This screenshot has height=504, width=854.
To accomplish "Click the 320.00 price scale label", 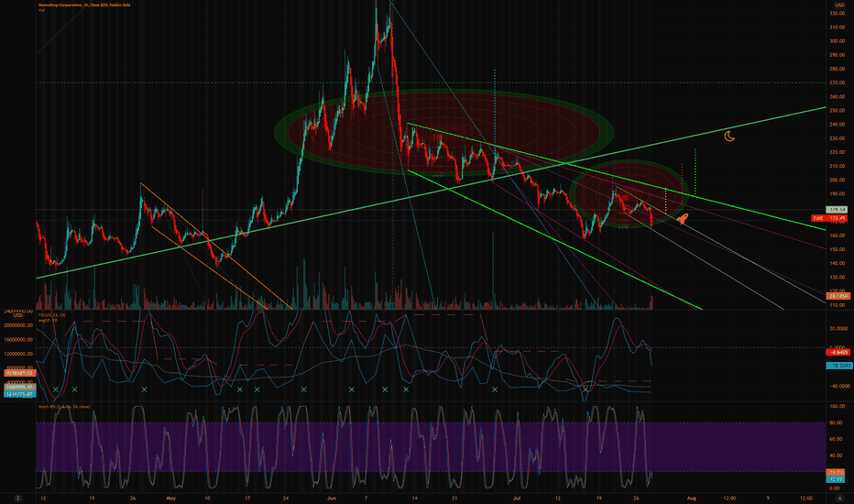I will [838, 13].
